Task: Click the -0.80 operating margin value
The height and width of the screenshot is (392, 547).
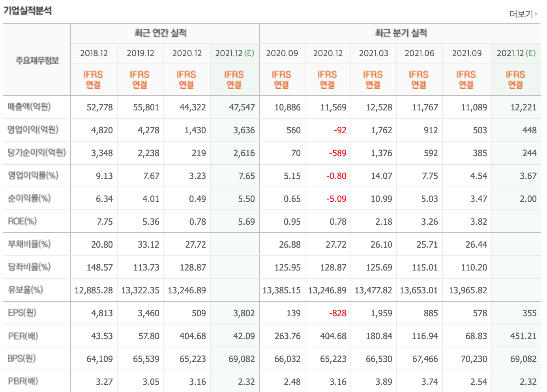Action: point(336,176)
